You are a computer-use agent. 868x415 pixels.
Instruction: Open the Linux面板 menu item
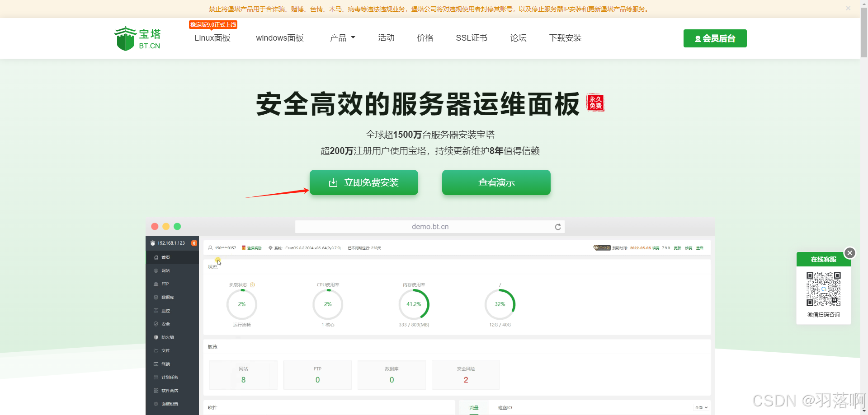(x=212, y=38)
